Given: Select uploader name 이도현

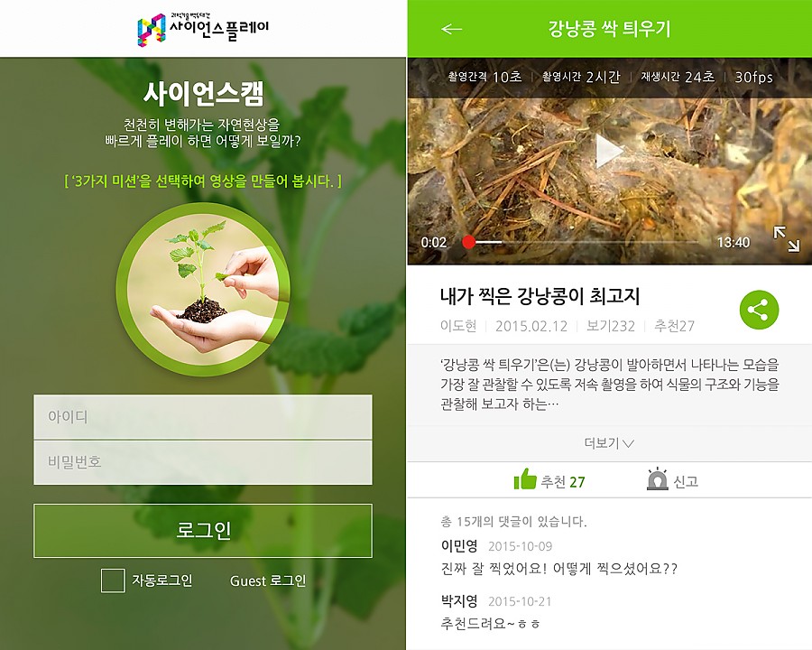Looking at the screenshot, I should pos(458,326).
